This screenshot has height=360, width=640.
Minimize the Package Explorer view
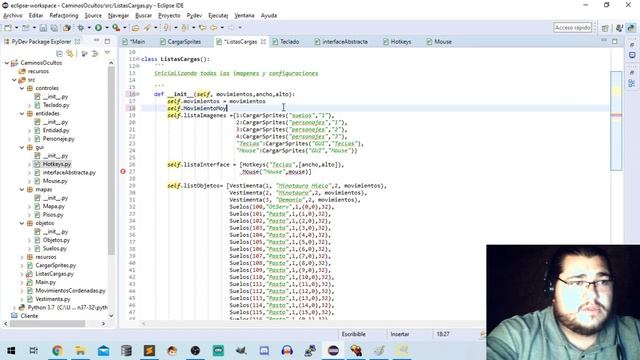pos(96,41)
